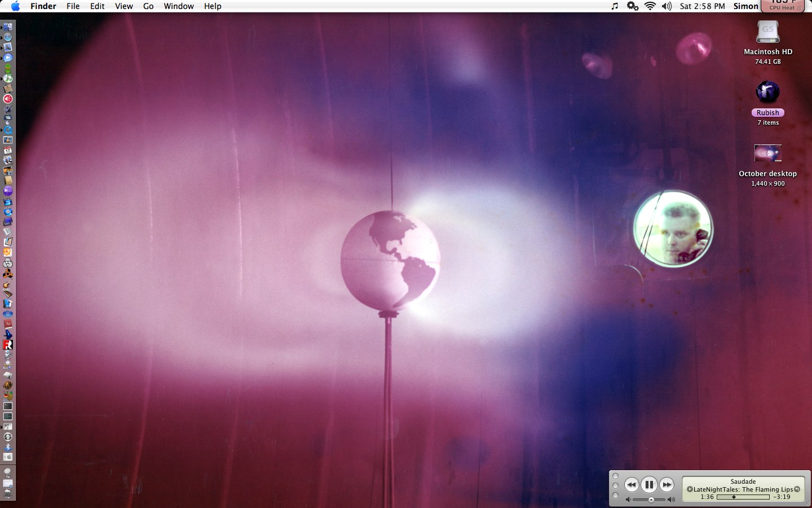The width and height of the screenshot is (812, 508).
Task: Launch Safari from the Dock
Action: click(x=7, y=37)
